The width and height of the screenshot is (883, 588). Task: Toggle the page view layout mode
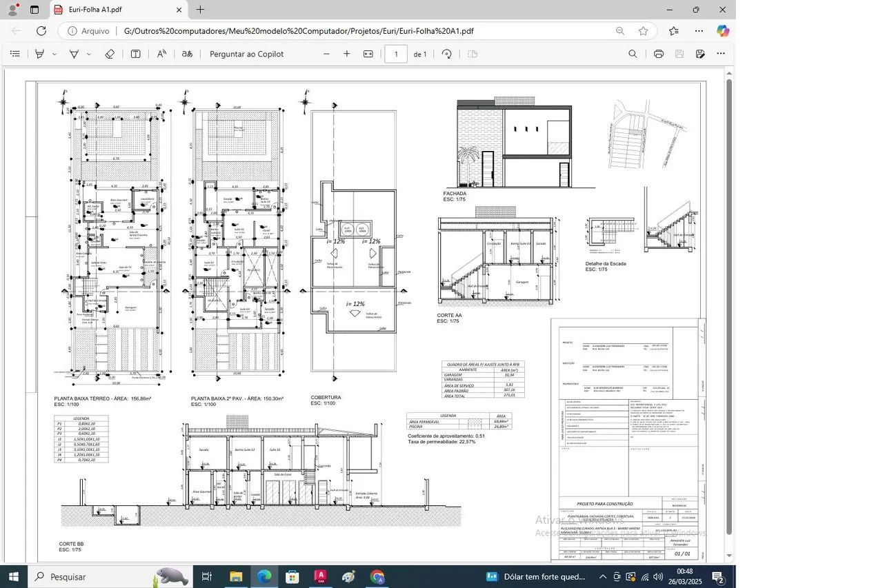click(x=472, y=53)
